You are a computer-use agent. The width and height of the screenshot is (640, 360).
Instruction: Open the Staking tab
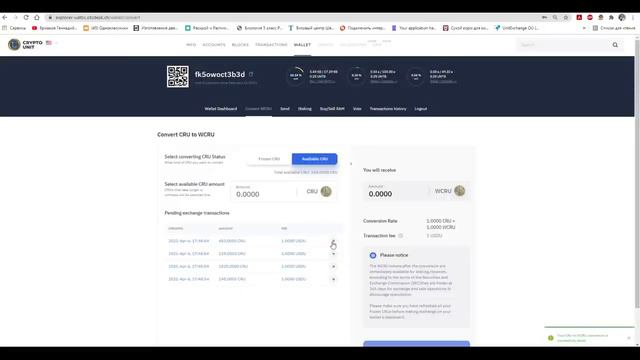304,109
